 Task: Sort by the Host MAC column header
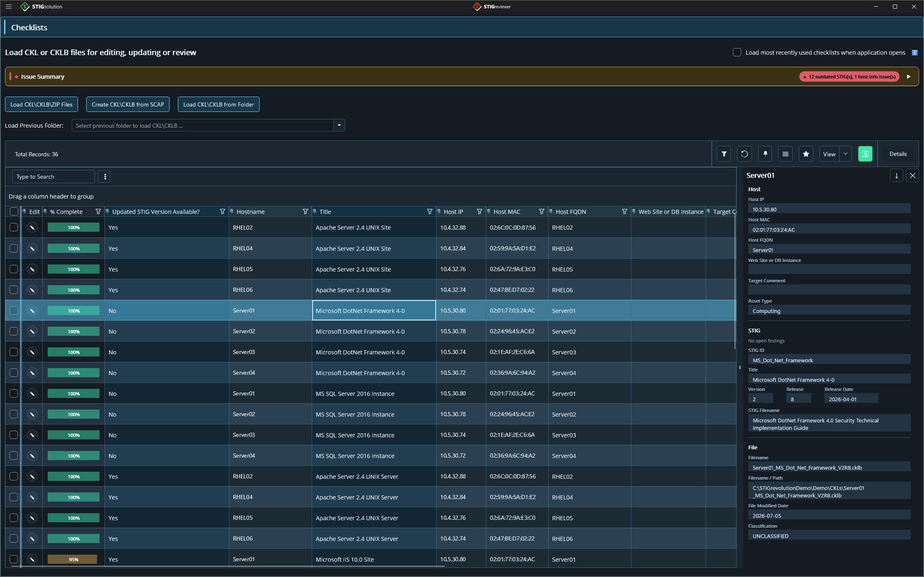(x=507, y=211)
